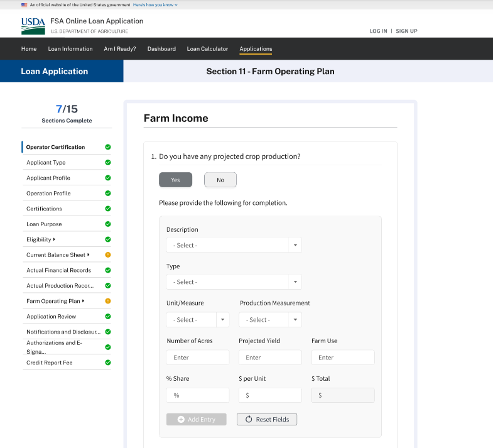493x448 pixels.
Task: Click orange warning icon beside Current Balance Sheet
Action: pyautogui.click(x=108, y=255)
